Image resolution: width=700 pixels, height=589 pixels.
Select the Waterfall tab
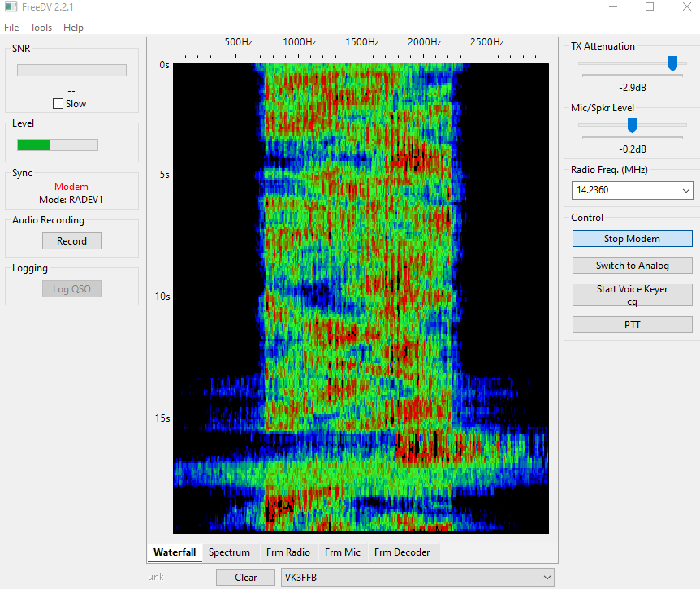coord(175,552)
